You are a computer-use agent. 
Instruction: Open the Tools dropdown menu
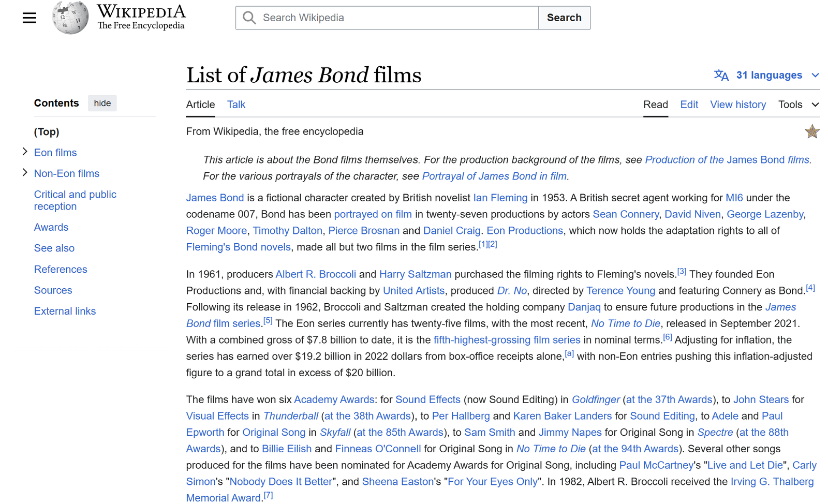(798, 105)
